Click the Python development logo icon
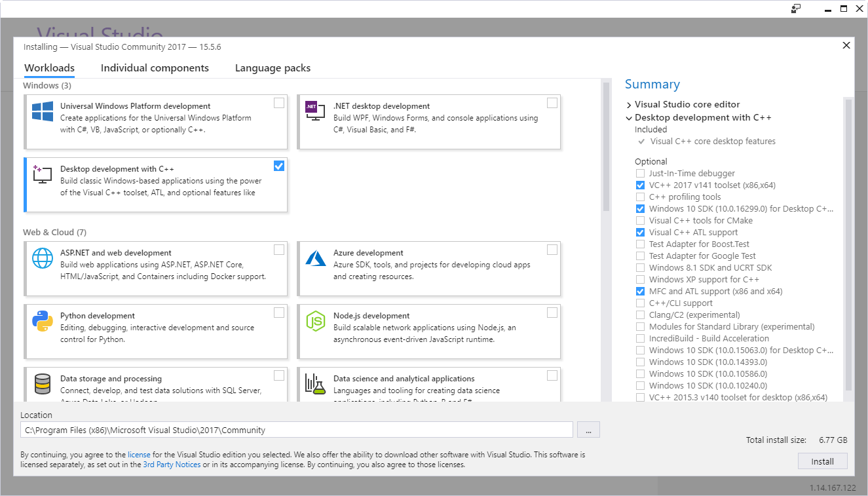This screenshot has height=496, width=868. coord(43,321)
